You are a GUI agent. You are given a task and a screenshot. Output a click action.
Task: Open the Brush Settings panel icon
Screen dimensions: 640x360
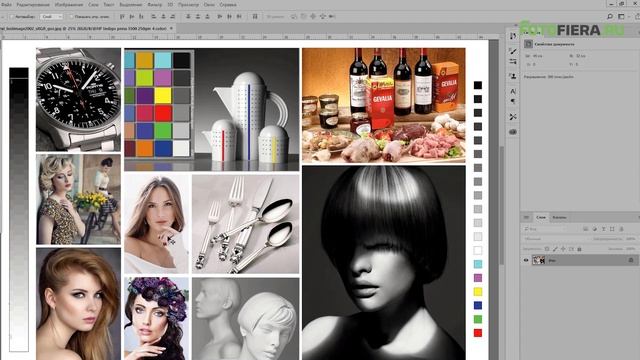(x=513, y=61)
